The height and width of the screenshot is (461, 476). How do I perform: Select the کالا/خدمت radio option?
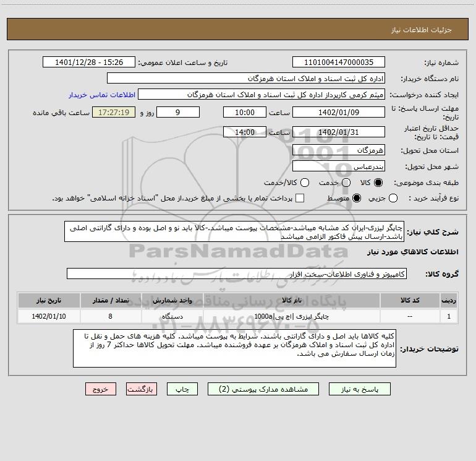(x=305, y=183)
